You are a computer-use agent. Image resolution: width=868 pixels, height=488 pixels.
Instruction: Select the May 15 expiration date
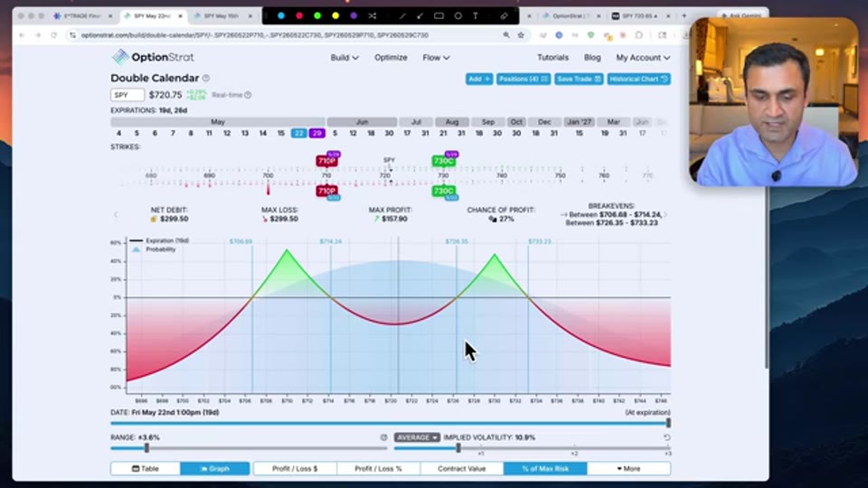pyautogui.click(x=280, y=134)
